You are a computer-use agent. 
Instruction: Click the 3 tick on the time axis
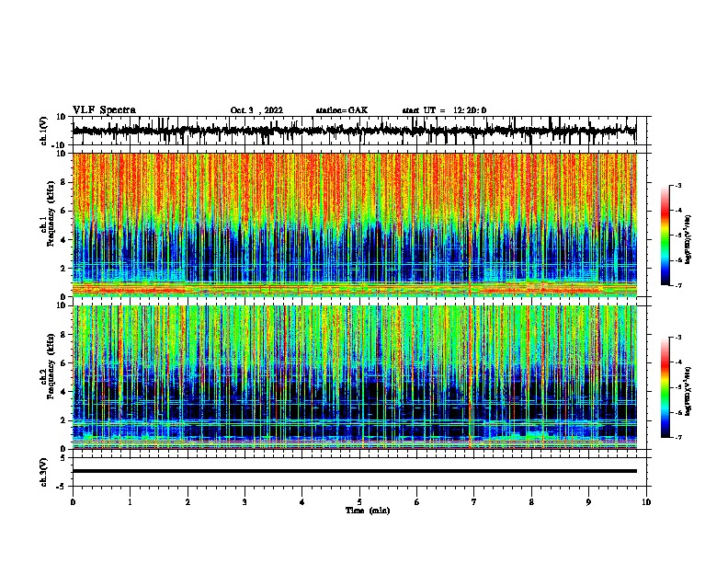[245, 502]
